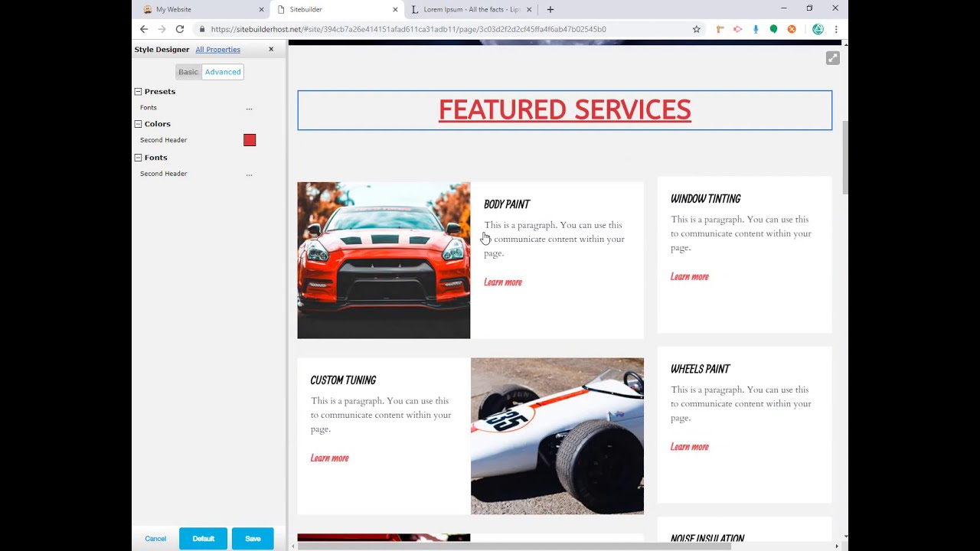Select the Featured Services heading
Image resolution: width=980 pixels, height=551 pixels.
(x=565, y=110)
